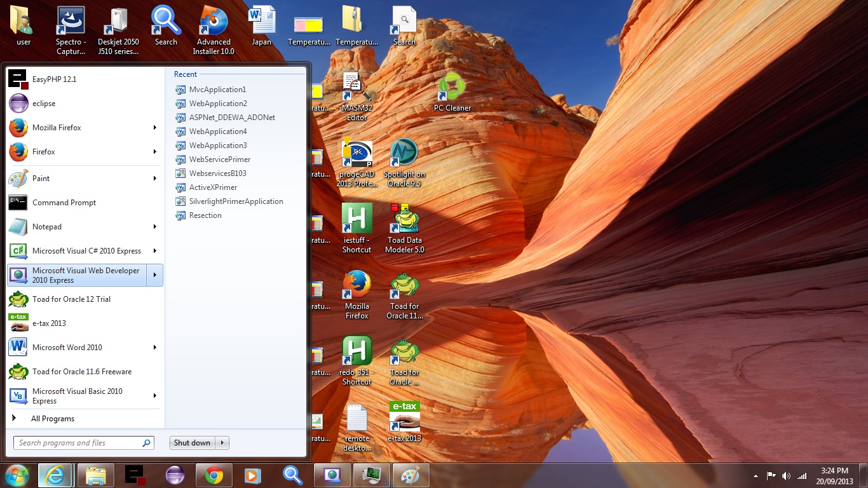Select the PC Cleaner desktop icon
The height and width of the screenshot is (488, 868).
coord(452,92)
